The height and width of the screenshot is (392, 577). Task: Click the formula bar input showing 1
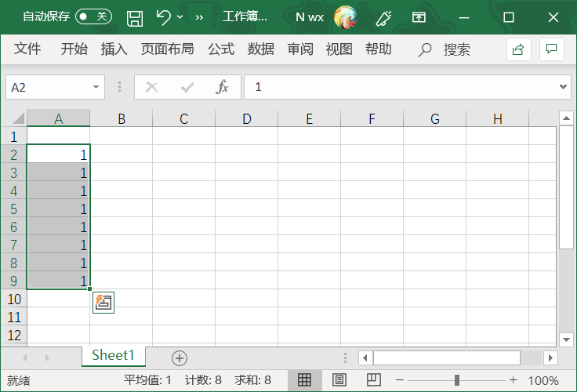pyautogui.click(x=401, y=87)
